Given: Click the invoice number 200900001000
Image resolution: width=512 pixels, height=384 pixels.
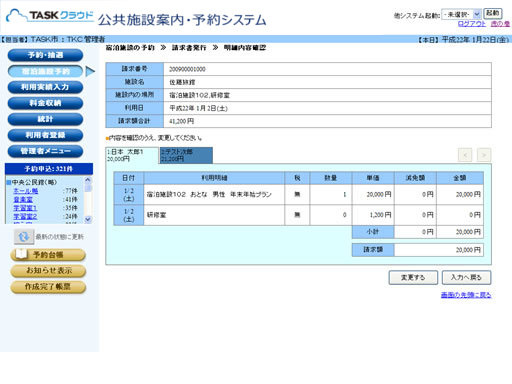Looking at the screenshot, I should [187, 69].
